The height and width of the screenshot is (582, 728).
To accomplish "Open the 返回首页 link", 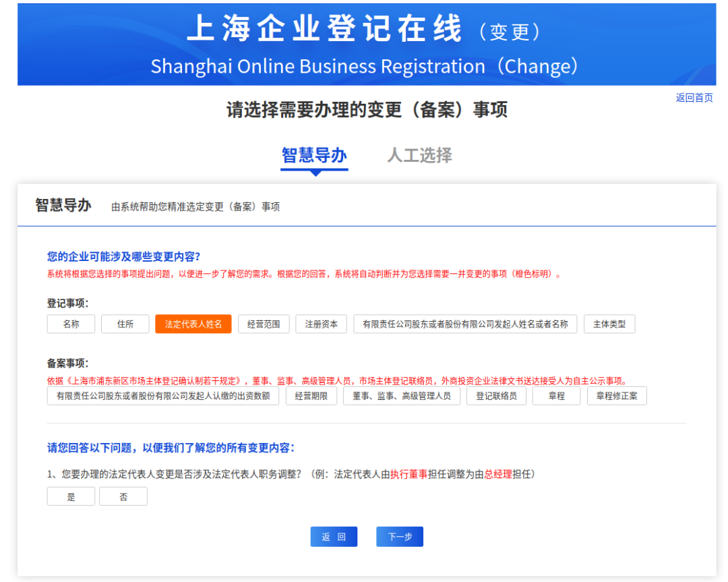I will pos(694,98).
